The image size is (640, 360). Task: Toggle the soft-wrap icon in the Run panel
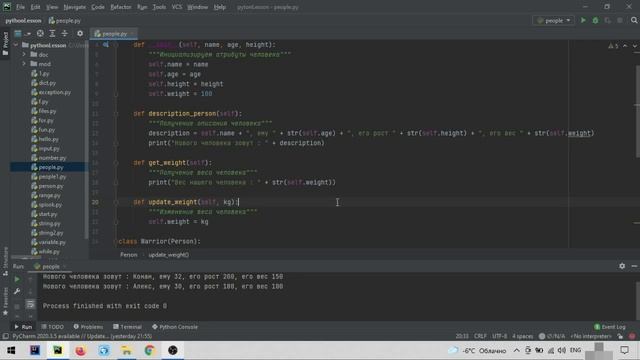[30, 304]
